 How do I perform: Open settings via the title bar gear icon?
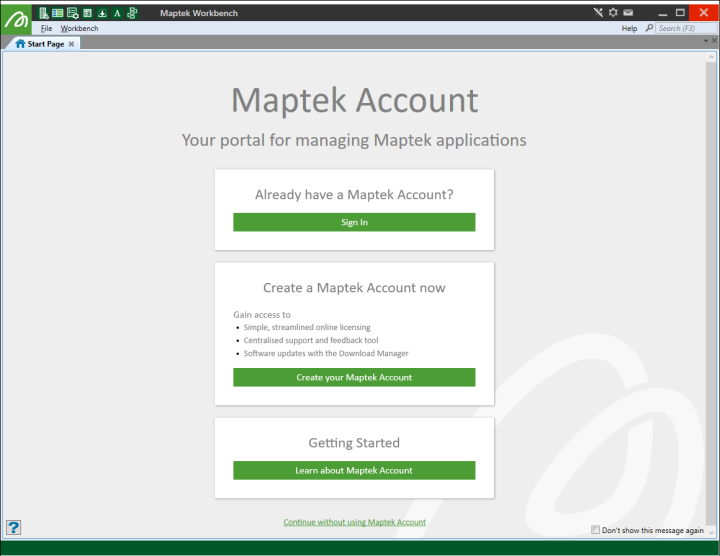click(613, 12)
